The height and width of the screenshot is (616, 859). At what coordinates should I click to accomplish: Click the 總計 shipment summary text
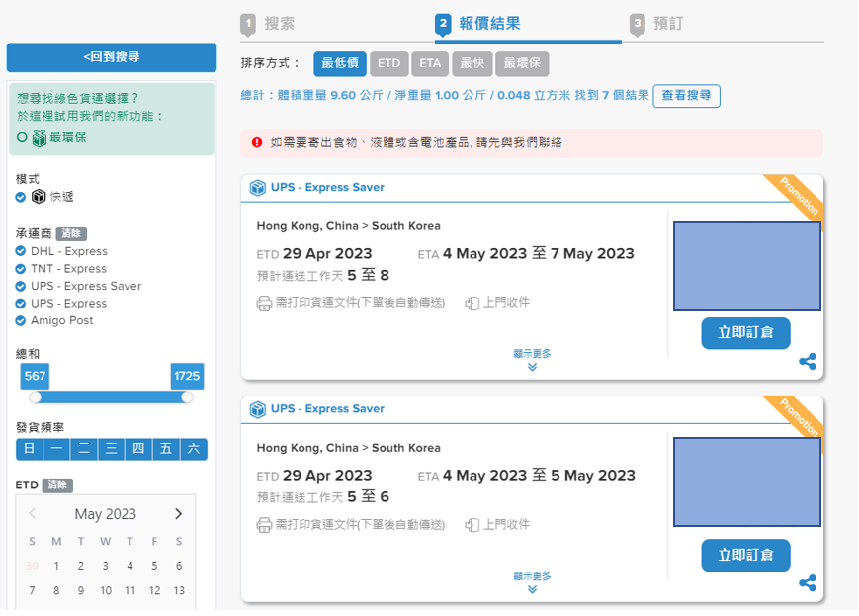(x=445, y=95)
